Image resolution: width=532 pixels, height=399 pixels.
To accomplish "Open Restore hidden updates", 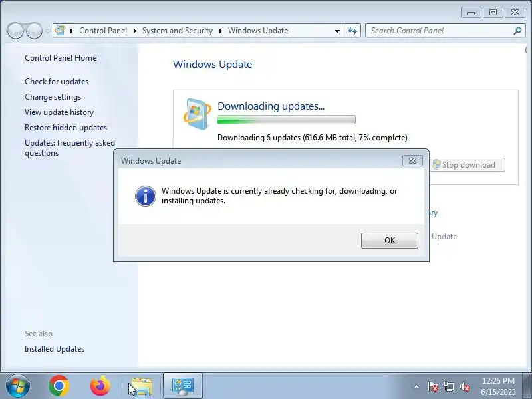I will [66, 128].
